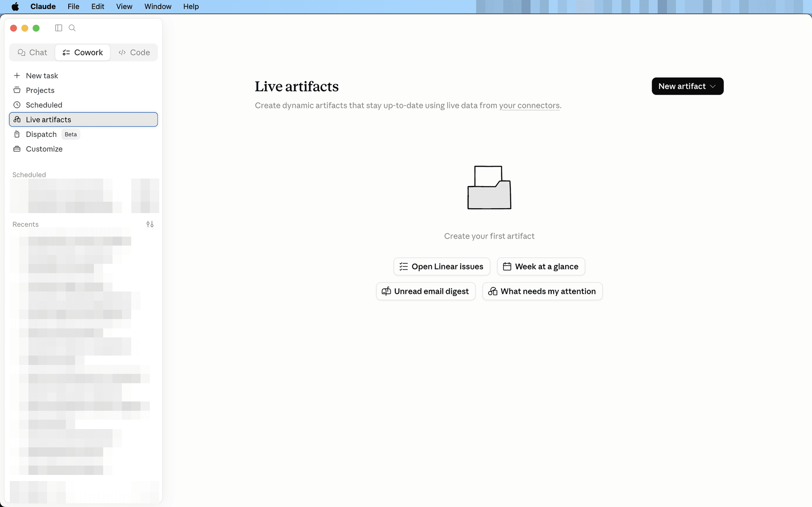Click the Recents section header
Viewport: 812px width, 507px height.
[x=26, y=224]
